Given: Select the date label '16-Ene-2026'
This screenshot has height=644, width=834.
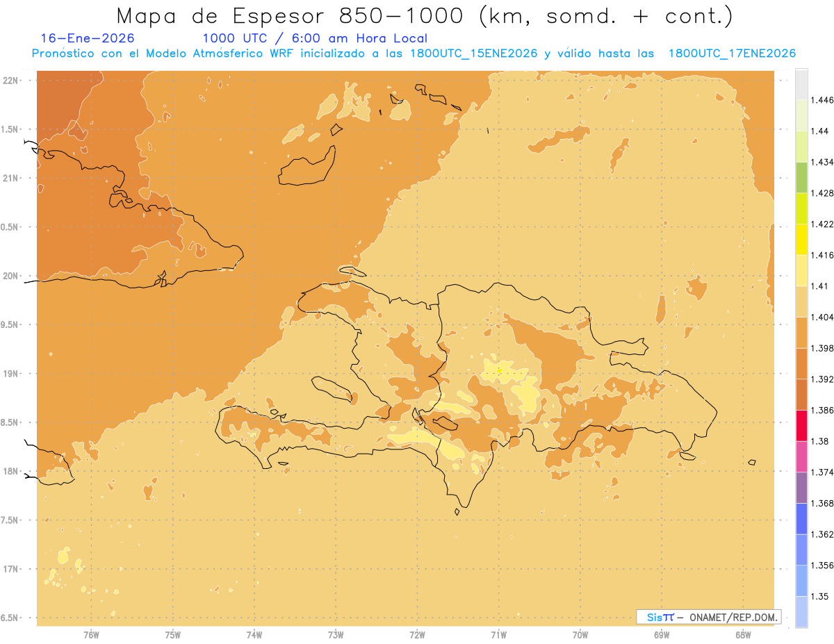Looking at the screenshot, I should [88, 39].
